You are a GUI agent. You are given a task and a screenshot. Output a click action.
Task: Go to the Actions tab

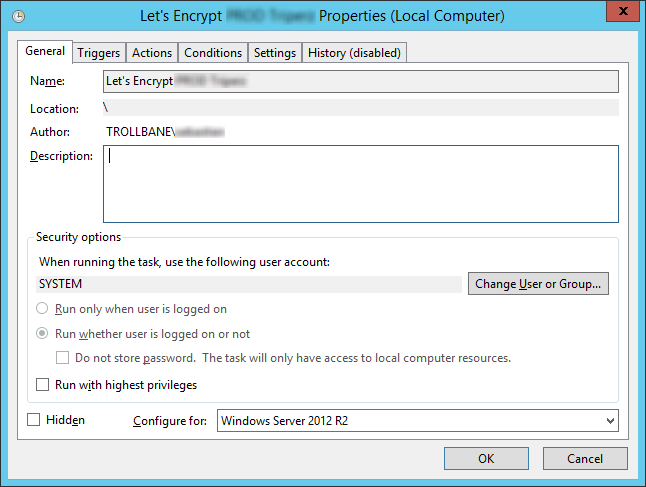coord(152,53)
